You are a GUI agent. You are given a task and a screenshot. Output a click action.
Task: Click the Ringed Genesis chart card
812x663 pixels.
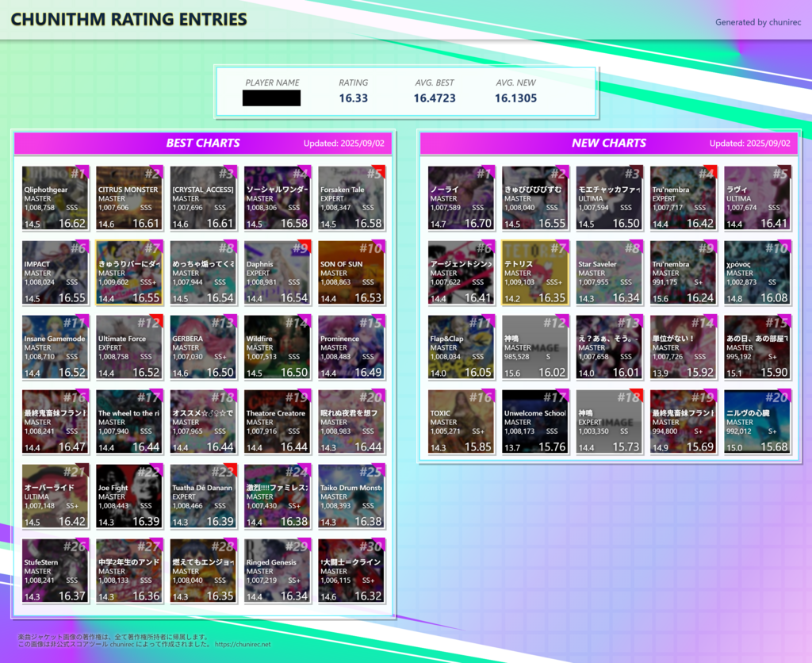coord(277,570)
